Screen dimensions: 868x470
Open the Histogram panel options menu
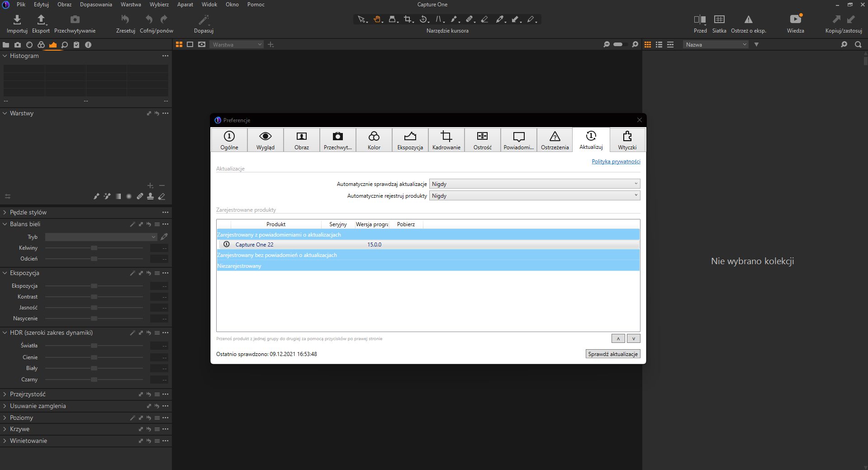pyautogui.click(x=166, y=56)
